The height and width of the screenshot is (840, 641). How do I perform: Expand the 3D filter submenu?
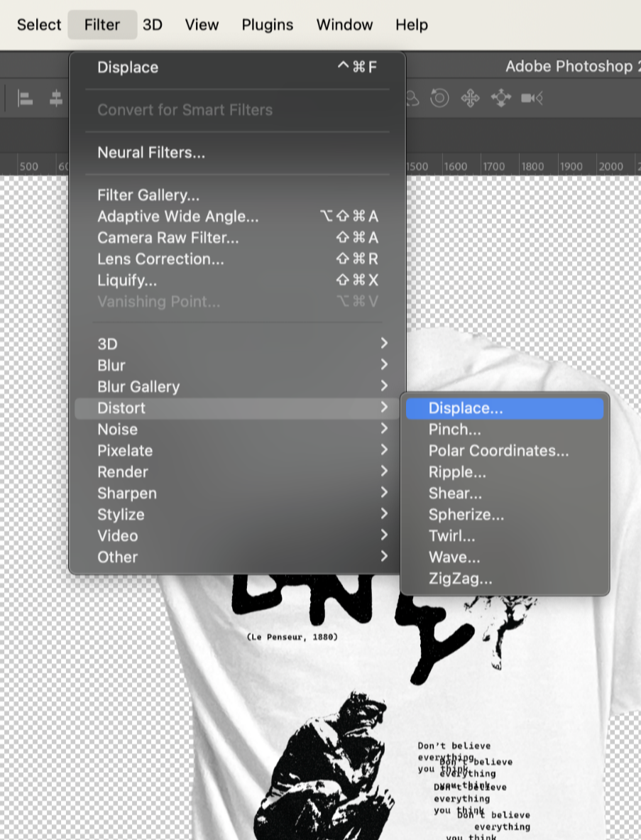coord(237,344)
